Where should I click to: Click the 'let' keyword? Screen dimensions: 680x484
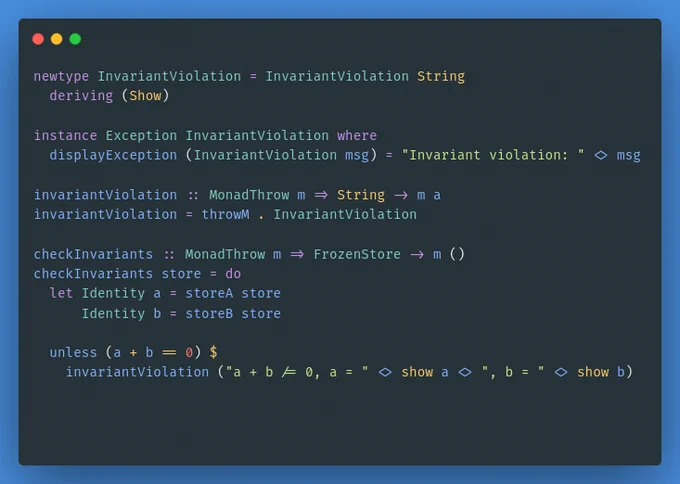coord(61,293)
